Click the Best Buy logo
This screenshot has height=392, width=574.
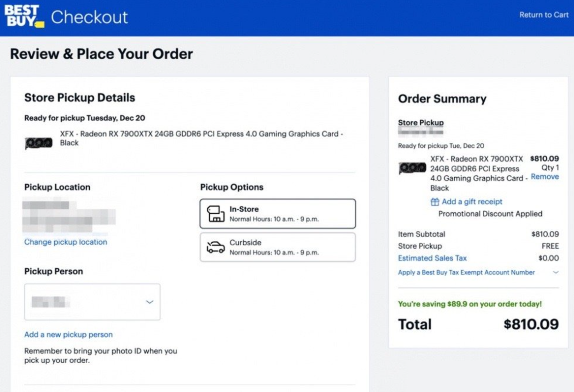24,16
